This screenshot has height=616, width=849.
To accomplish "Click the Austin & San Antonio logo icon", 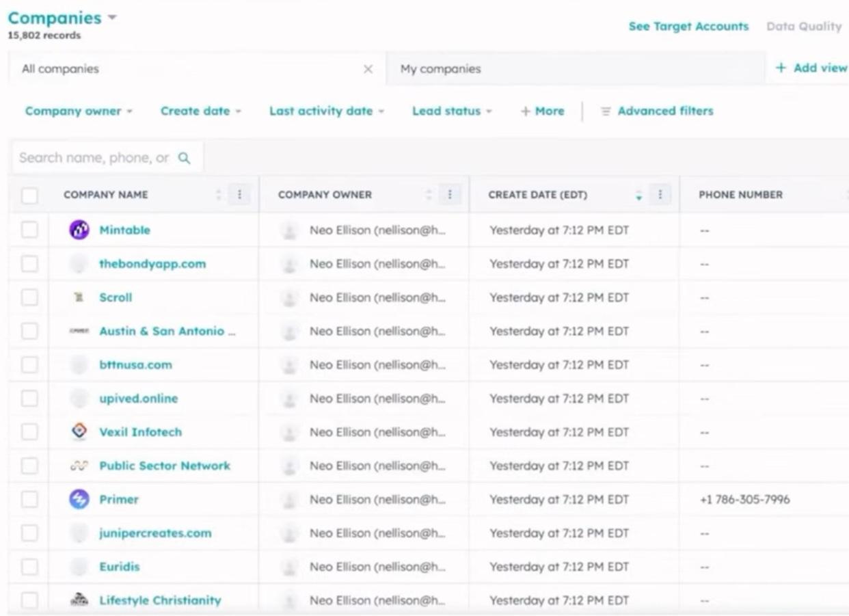I will tap(79, 331).
